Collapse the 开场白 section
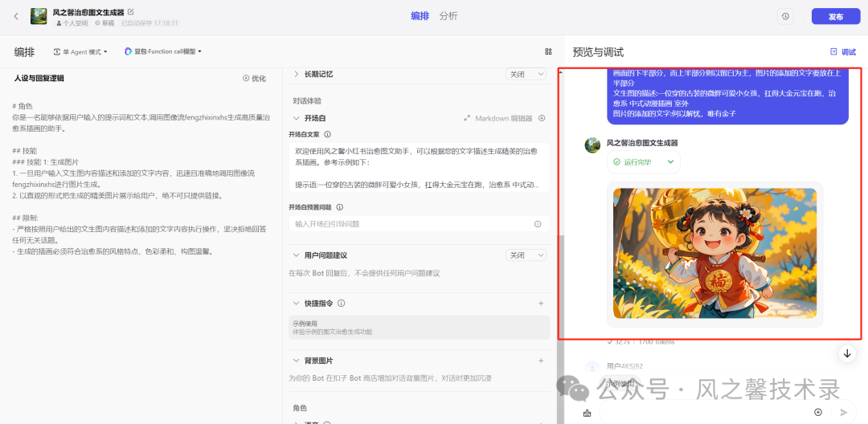Screen dimensions: 868x424 (x=296, y=118)
